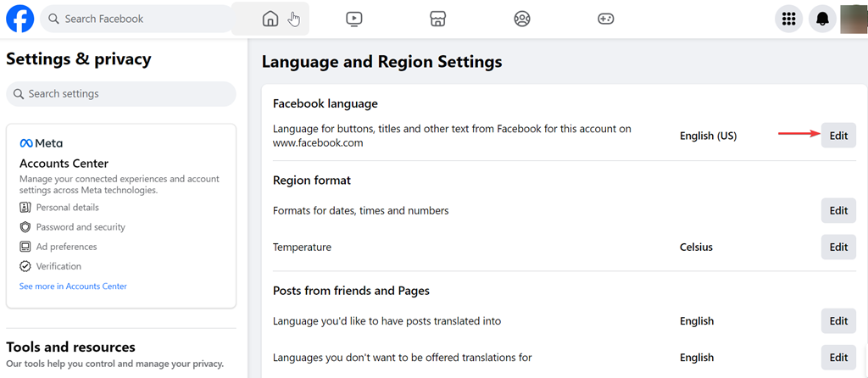
Task: Click the English (US) language value
Action: click(x=708, y=136)
